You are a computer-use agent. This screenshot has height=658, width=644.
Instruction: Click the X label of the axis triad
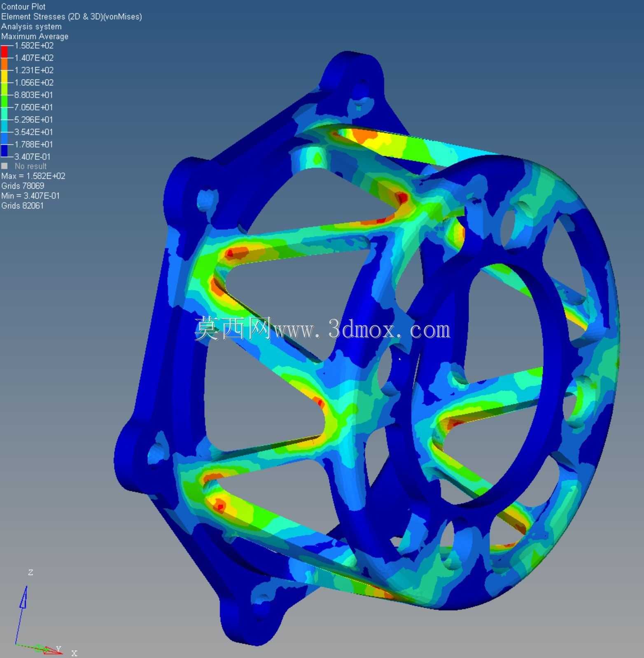74,653
